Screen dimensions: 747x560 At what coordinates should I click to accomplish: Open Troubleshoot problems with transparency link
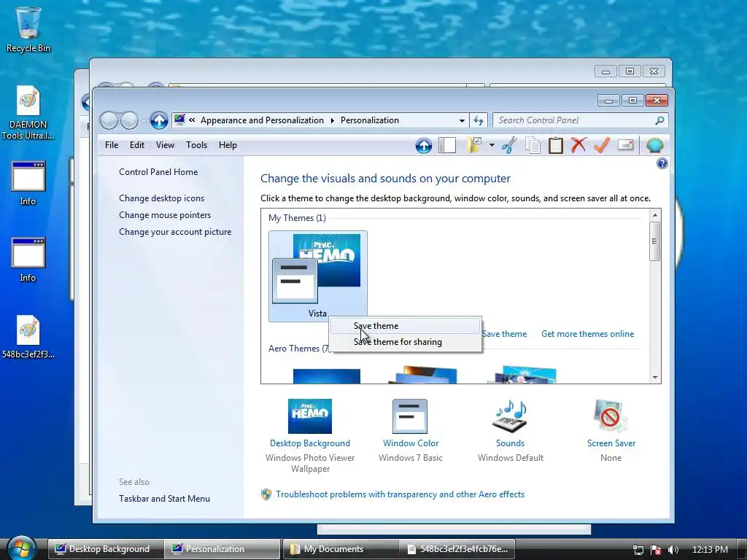(x=400, y=494)
